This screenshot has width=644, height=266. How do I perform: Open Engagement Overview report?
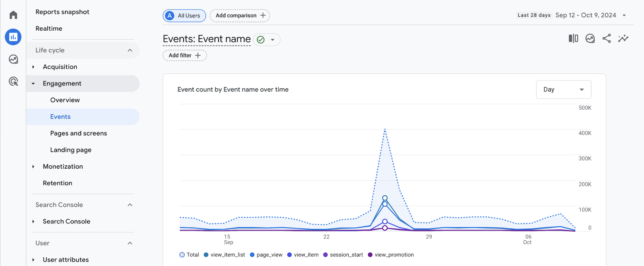click(x=65, y=100)
